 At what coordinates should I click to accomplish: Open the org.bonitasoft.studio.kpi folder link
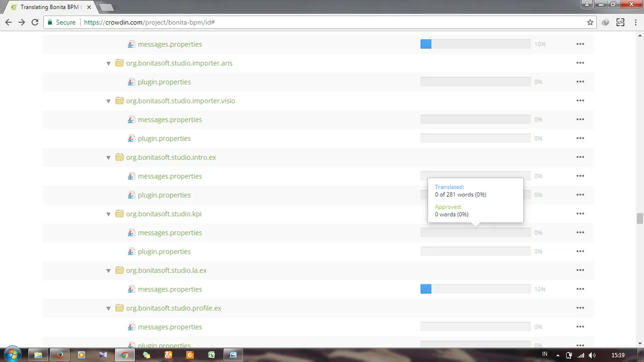[x=164, y=214]
